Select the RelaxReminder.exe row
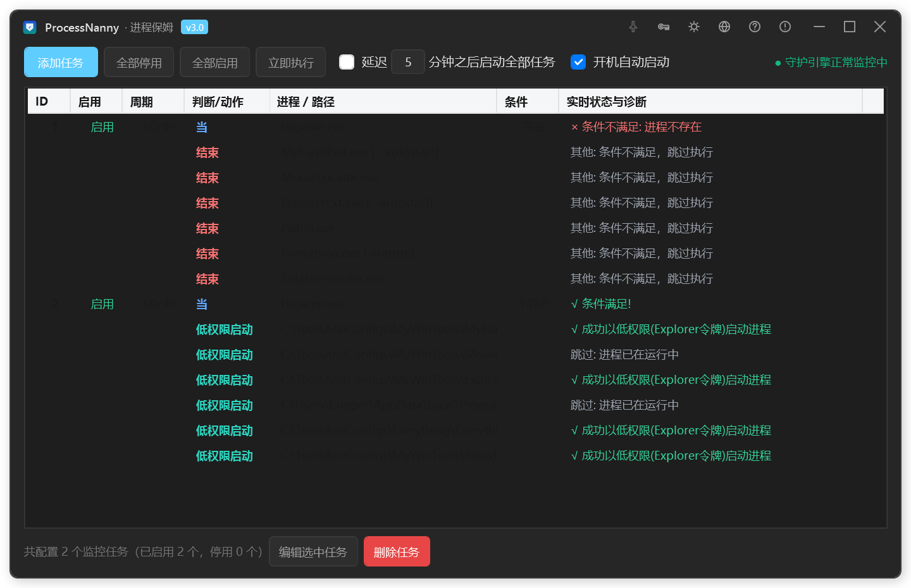 [x=455, y=279]
